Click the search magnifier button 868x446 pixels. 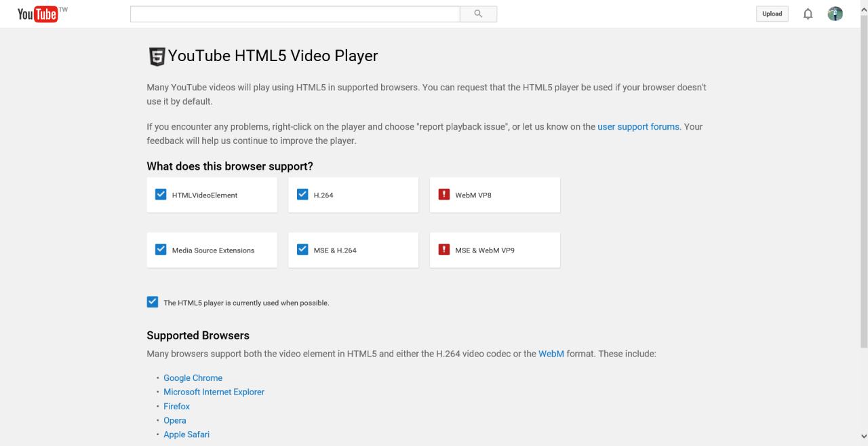pos(478,14)
